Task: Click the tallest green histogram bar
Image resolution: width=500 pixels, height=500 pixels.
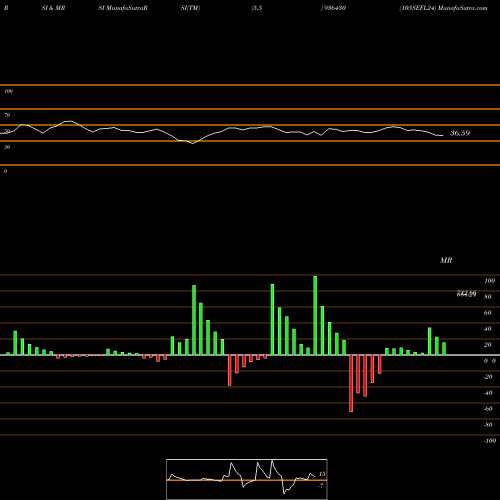Action: click(315, 315)
